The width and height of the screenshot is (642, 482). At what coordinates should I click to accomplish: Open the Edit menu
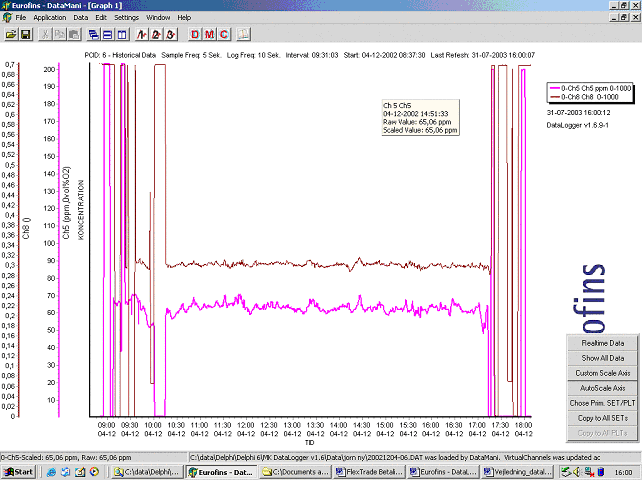pyautogui.click(x=101, y=18)
